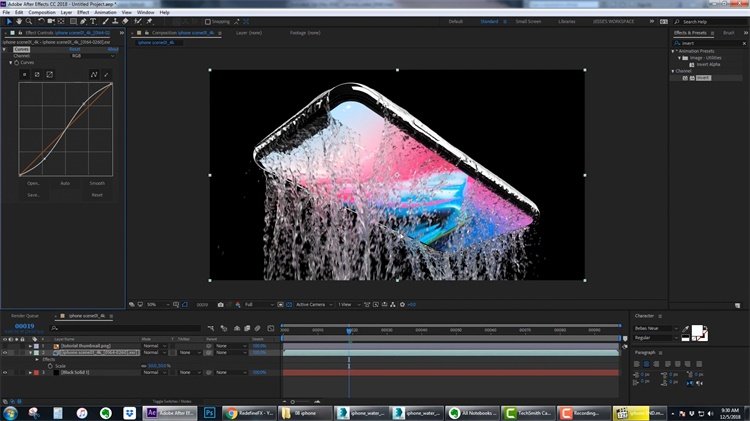
Task: Select the Pen tool
Action: (83, 22)
